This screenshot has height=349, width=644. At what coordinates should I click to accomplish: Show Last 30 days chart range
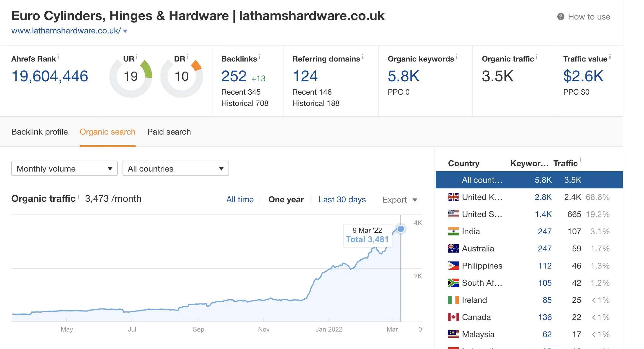tap(342, 200)
